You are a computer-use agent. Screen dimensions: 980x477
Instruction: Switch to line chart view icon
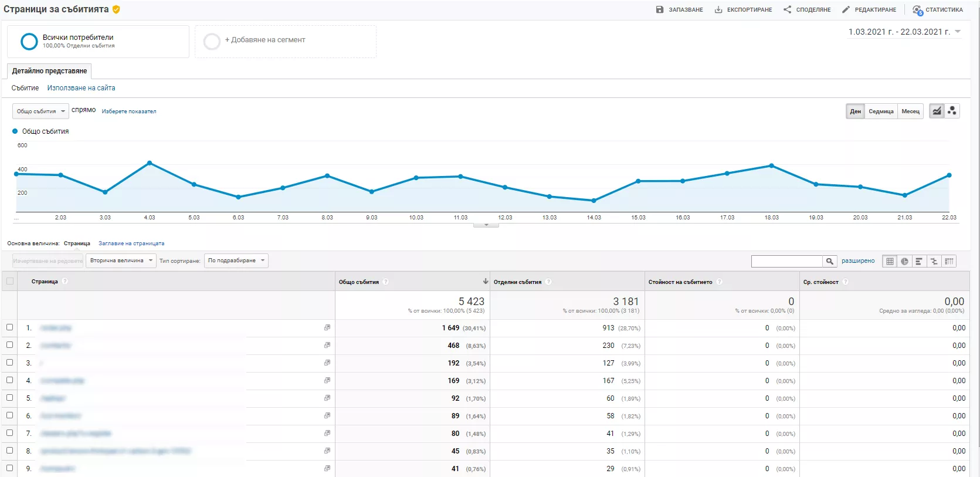coord(937,111)
